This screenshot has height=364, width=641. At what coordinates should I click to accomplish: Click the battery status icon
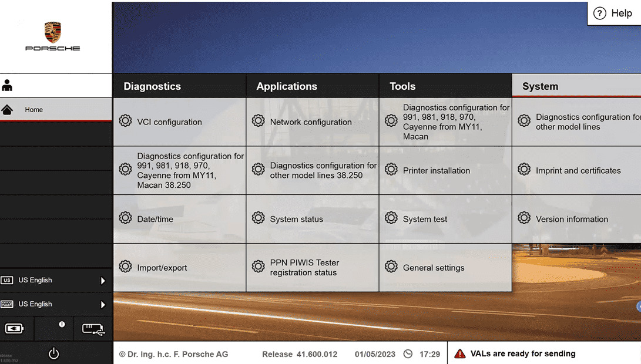(14, 328)
